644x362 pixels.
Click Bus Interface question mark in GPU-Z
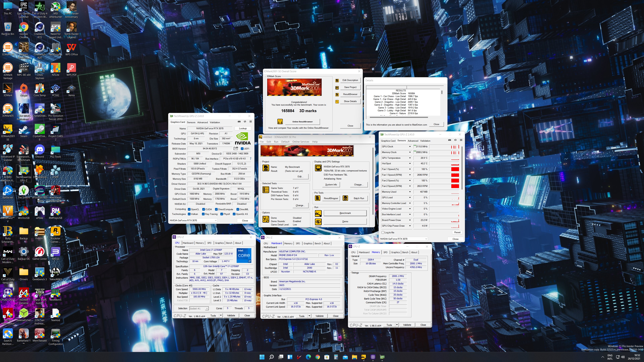[250, 159]
